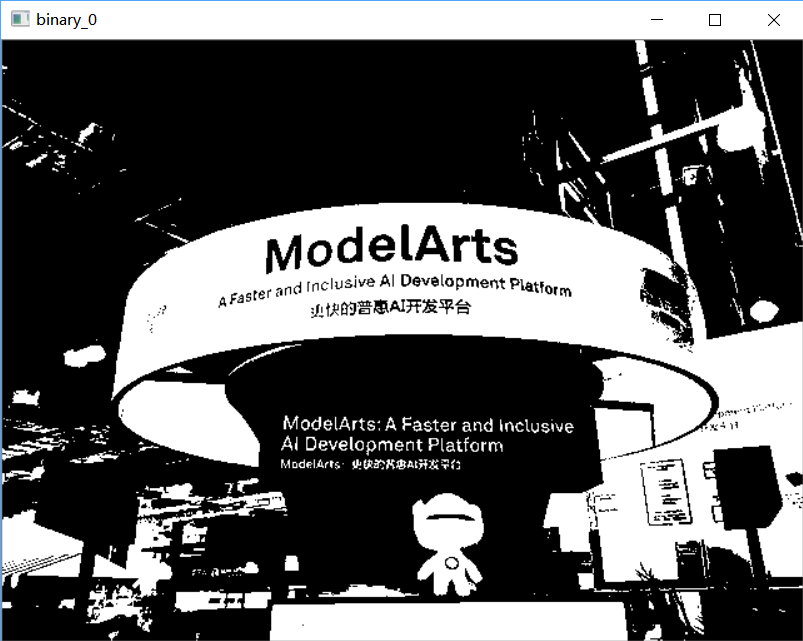Click the binary_0 title bar text
Screen dimensions: 803x641
point(67,20)
